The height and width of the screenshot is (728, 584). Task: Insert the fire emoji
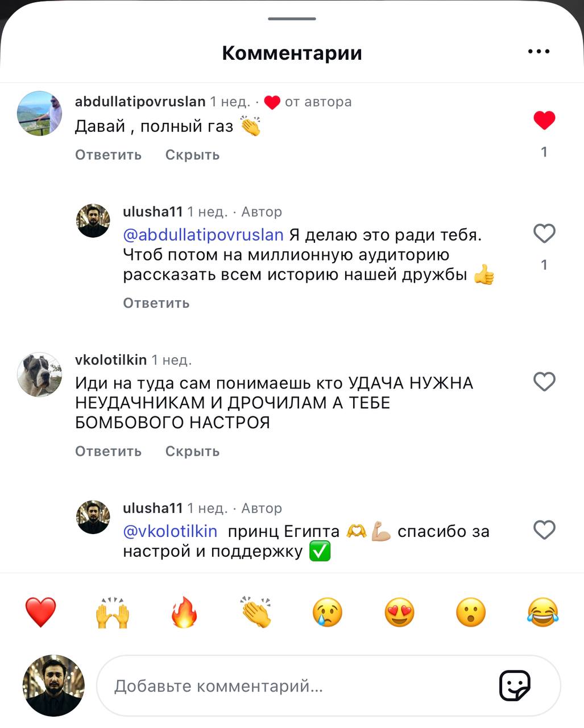pyautogui.click(x=184, y=613)
